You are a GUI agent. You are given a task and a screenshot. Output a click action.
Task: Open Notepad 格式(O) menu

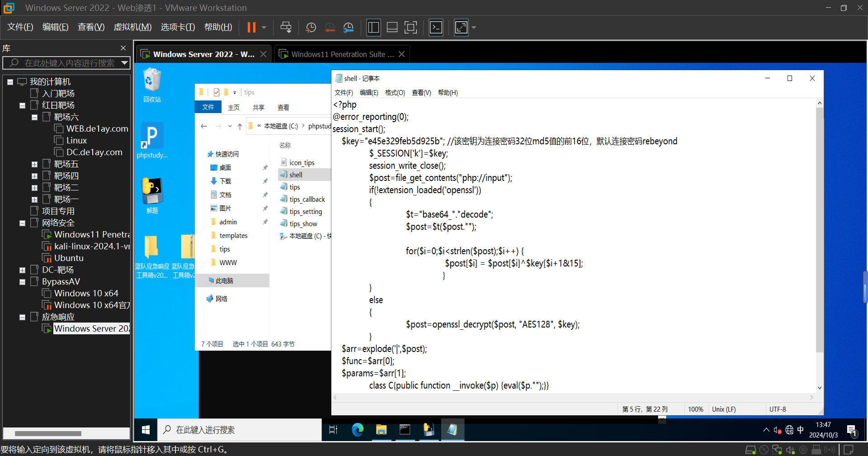(395, 93)
